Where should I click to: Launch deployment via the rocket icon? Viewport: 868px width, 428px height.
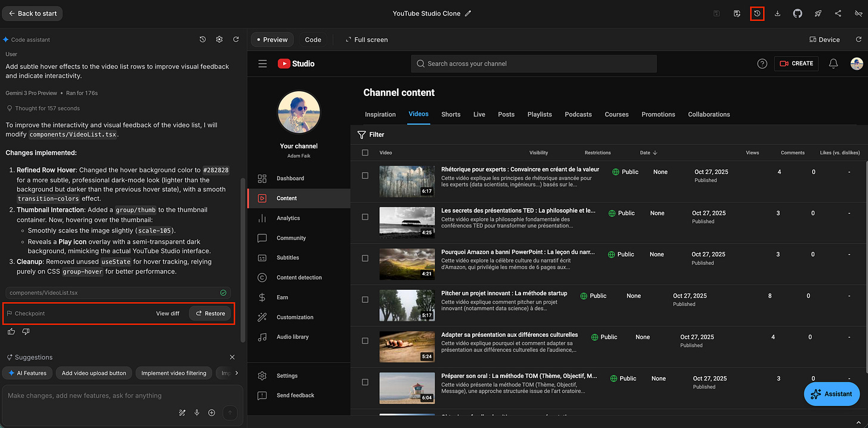[818, 13]
